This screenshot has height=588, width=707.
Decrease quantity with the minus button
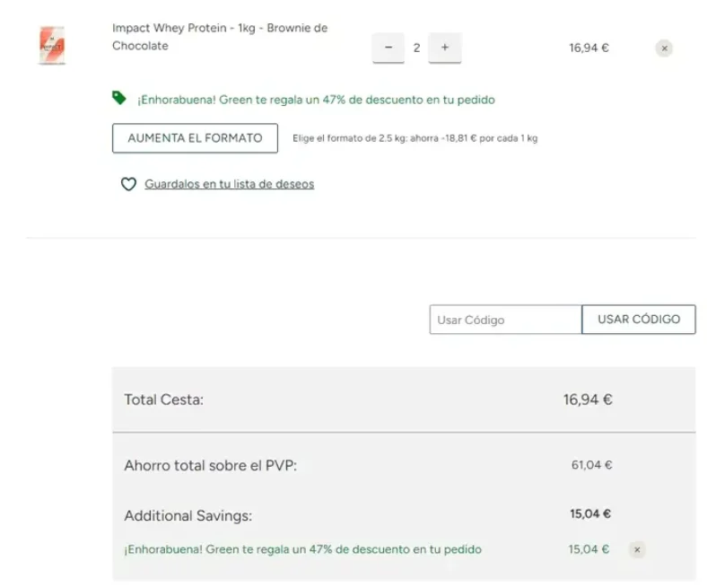point(388,48)
